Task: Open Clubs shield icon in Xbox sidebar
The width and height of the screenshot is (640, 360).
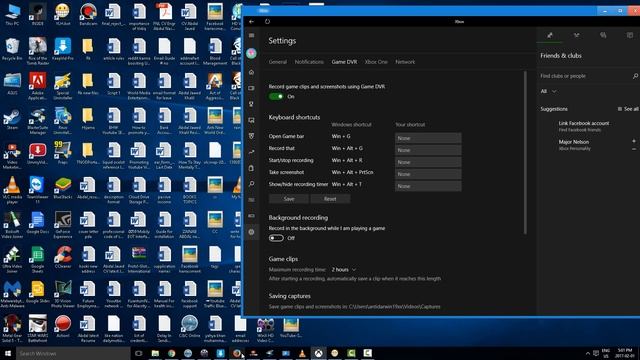Action: click(251, 136)
